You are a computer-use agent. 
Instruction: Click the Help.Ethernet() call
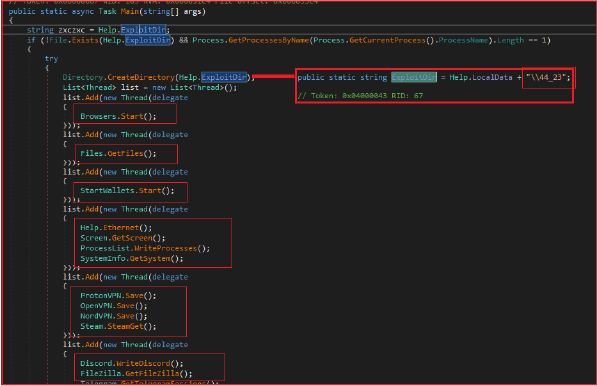[x=116, y=228]
